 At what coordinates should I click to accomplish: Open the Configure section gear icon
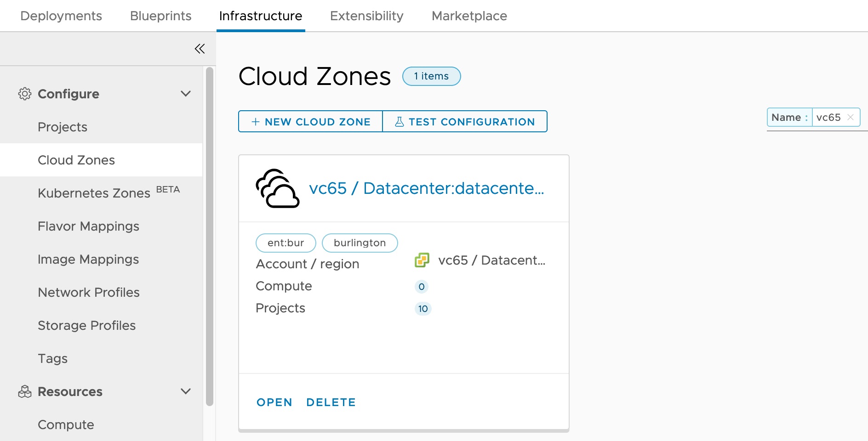click(24, 94)
